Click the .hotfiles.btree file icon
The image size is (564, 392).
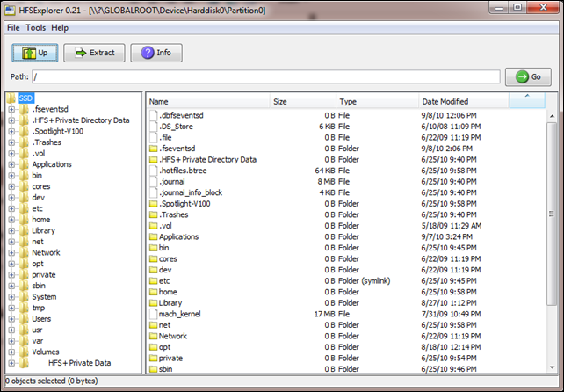(x=154, y=171)
